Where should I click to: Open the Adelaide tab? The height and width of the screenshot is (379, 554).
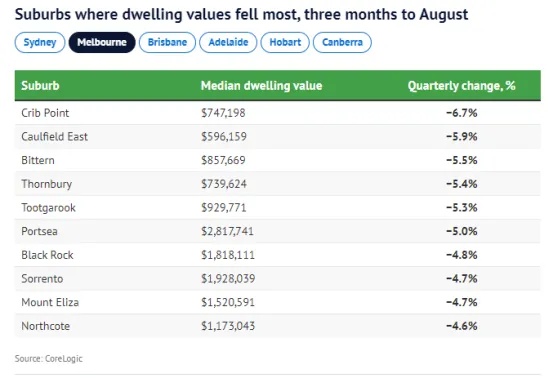click(228, 42)
